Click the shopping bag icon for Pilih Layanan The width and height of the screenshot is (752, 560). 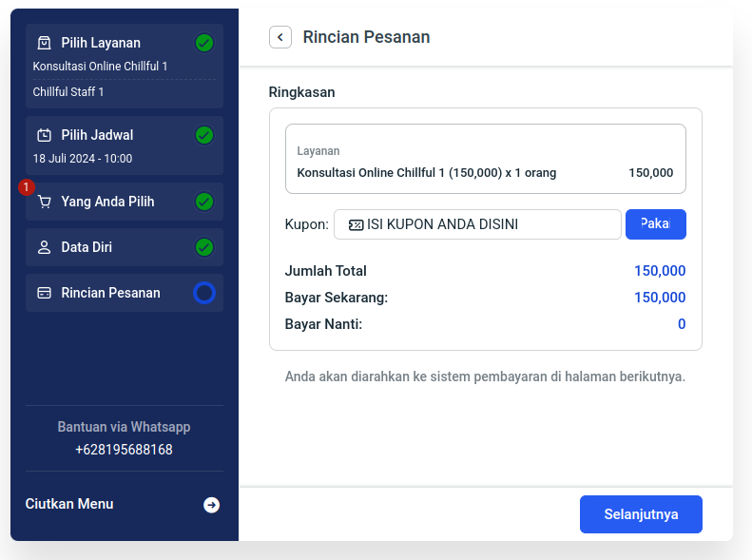click(44, 43)
